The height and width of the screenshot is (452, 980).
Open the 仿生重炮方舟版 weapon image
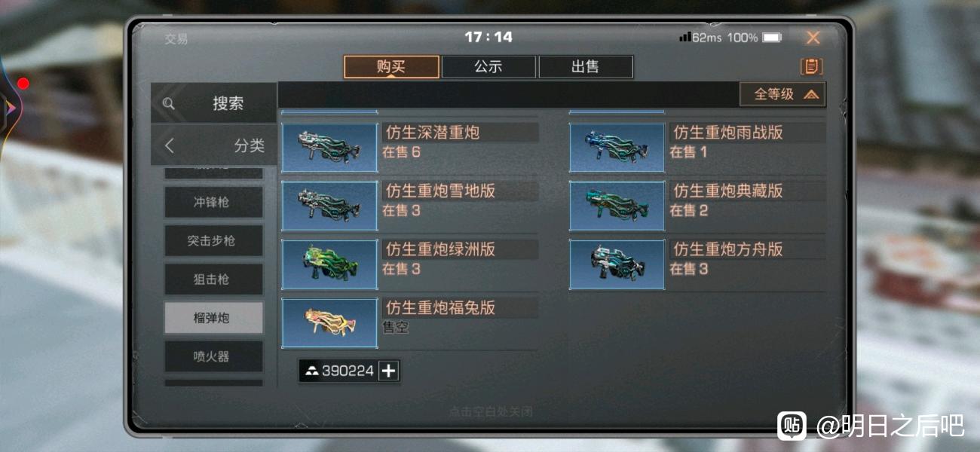click(x=617, y=264)
